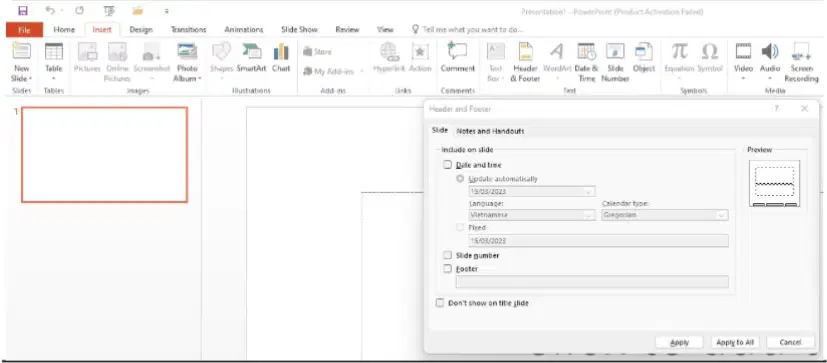Click the Tell me what you want search box

click(x=468, y=30)
